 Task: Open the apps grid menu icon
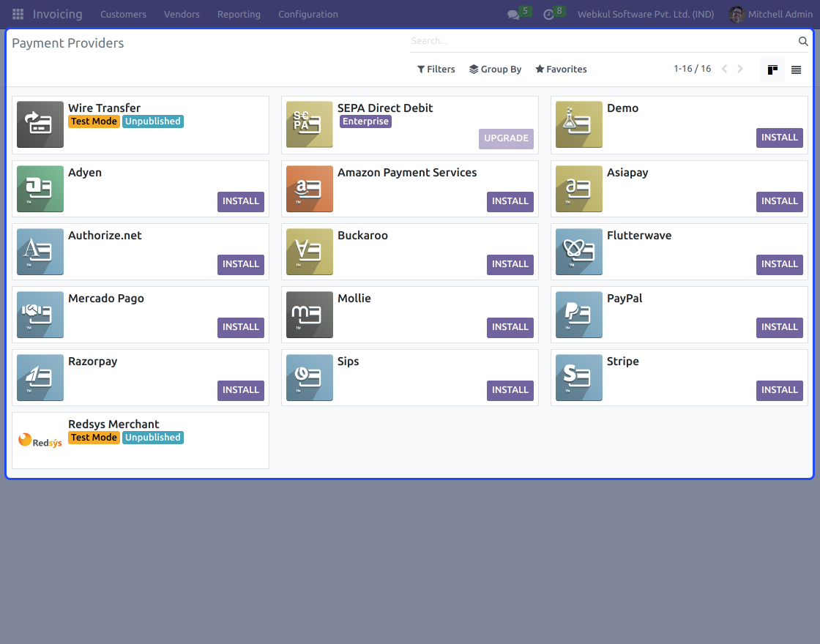[x=18, y=14]
